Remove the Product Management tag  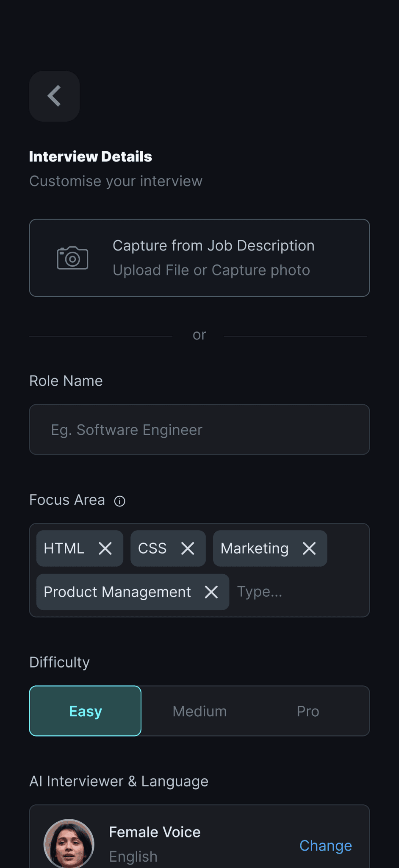point(211,592)
